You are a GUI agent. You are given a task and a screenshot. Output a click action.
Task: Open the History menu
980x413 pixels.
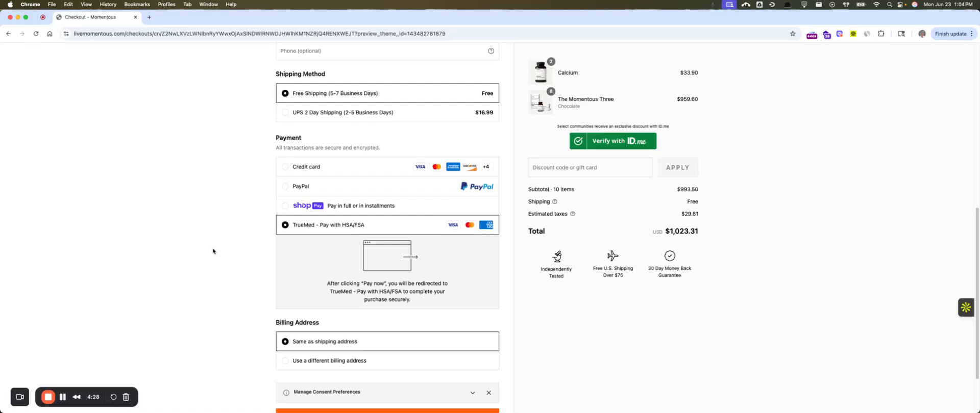pos(108,5)
